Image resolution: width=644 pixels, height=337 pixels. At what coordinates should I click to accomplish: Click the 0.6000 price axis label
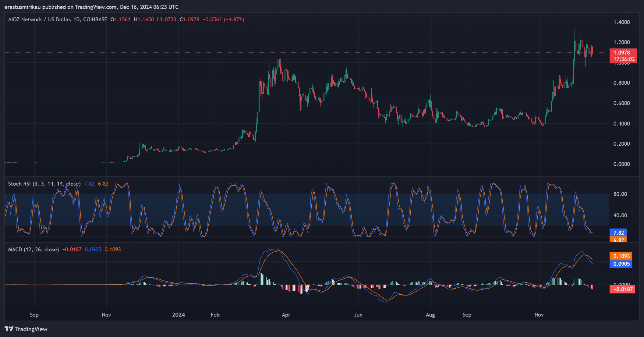(x=621, y=103)
